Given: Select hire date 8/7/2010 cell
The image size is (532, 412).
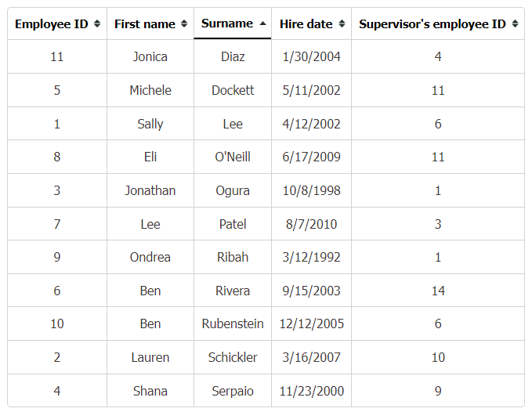Looking at the screenshot, I should 312,224.
